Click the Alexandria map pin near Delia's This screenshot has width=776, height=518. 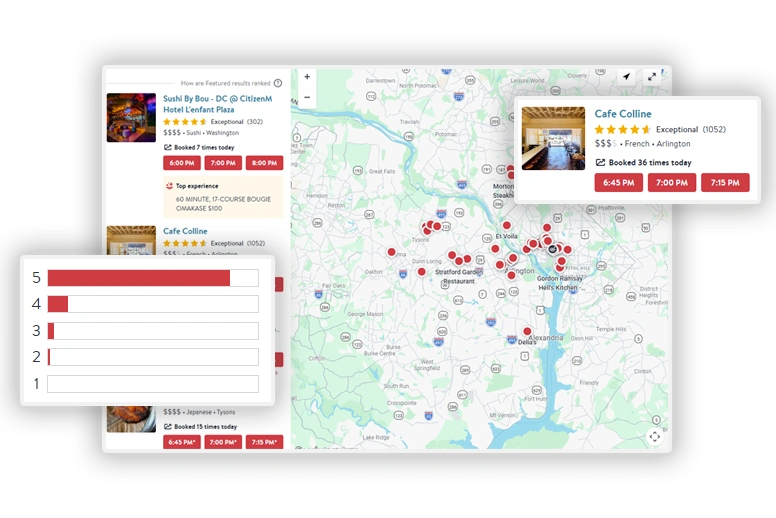point(527,331)
